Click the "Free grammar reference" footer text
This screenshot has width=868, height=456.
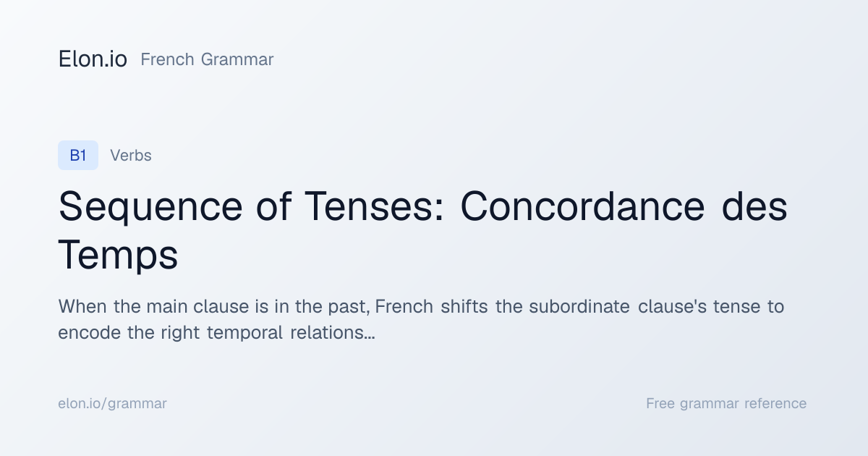click(x=726, y=403)
